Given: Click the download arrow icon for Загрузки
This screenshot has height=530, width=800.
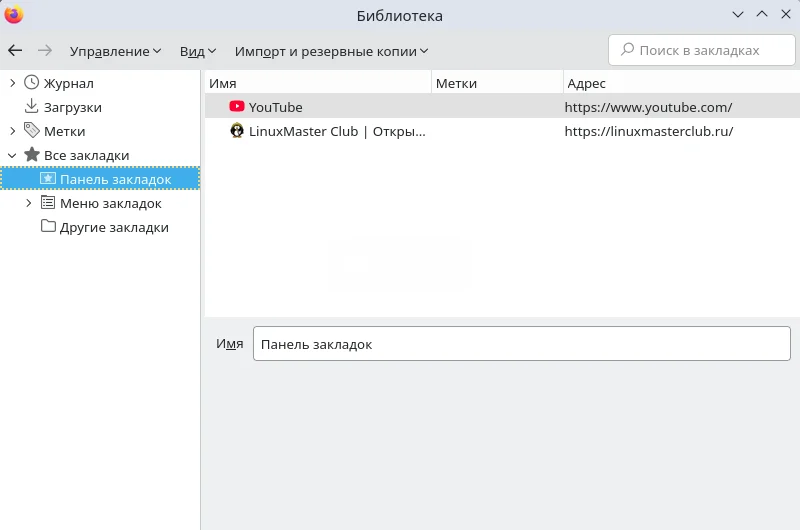Looking at the screenshot, I should click(32, 106).
